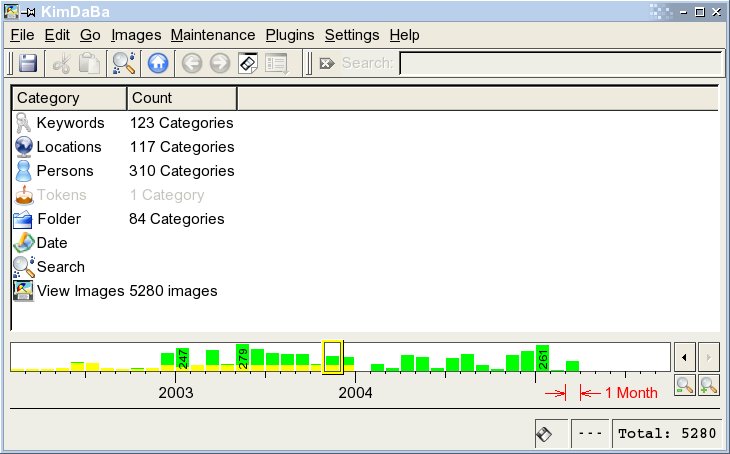Click the '---' status bar field

(590, 434)
